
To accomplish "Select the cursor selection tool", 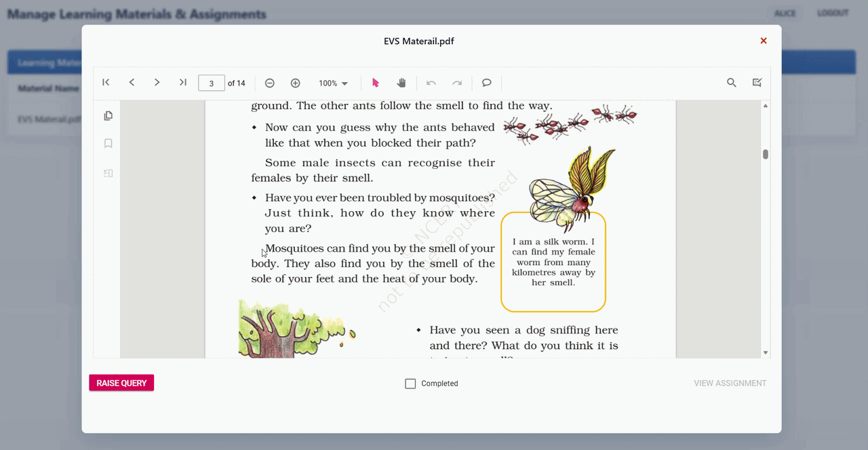I will [x=375, y=82].
